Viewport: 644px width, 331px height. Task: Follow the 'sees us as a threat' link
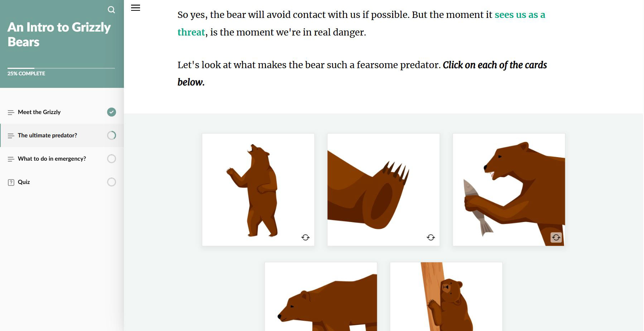(x=519, y=15)
